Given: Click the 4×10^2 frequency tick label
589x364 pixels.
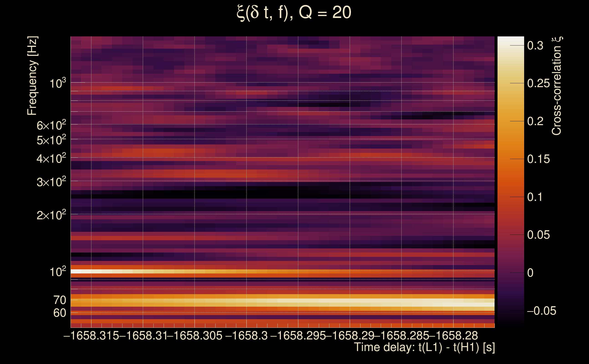Looking at the screenshot, I should coord(51,158).
